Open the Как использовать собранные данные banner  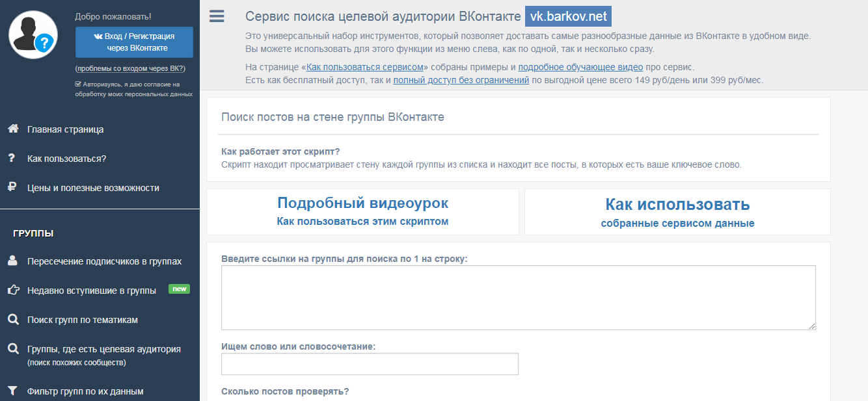click(x=677, y=212)
